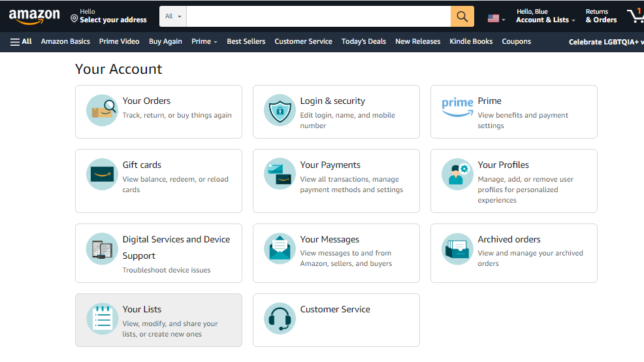Click the Your Payments cards icon

coord(280,174)
